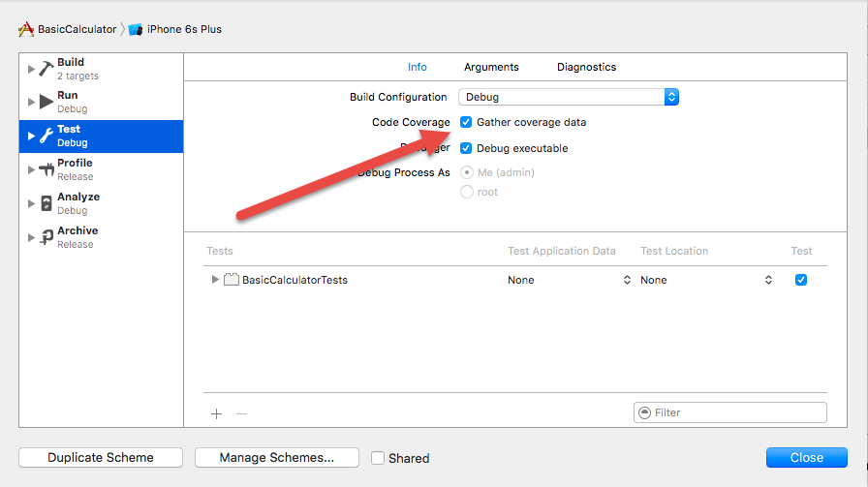Switch to the Info tab
Screen dimensions: 868x487
click(x=418, y=67)
